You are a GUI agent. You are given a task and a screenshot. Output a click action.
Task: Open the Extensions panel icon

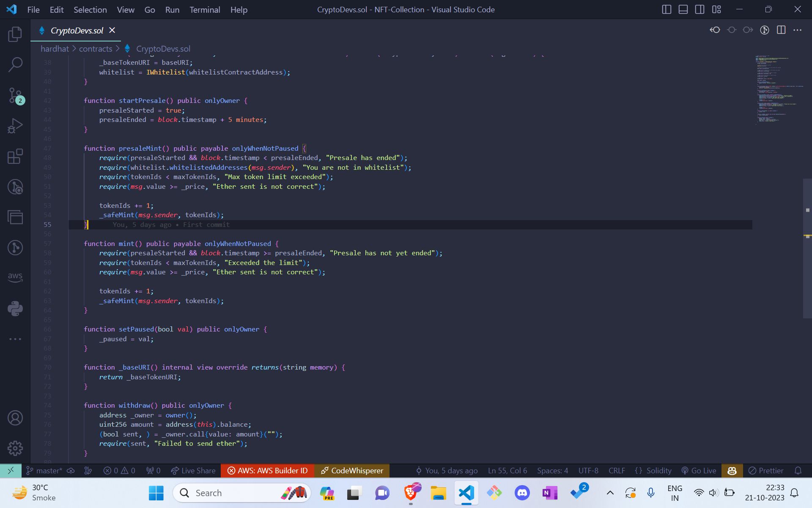click(15, 157)
